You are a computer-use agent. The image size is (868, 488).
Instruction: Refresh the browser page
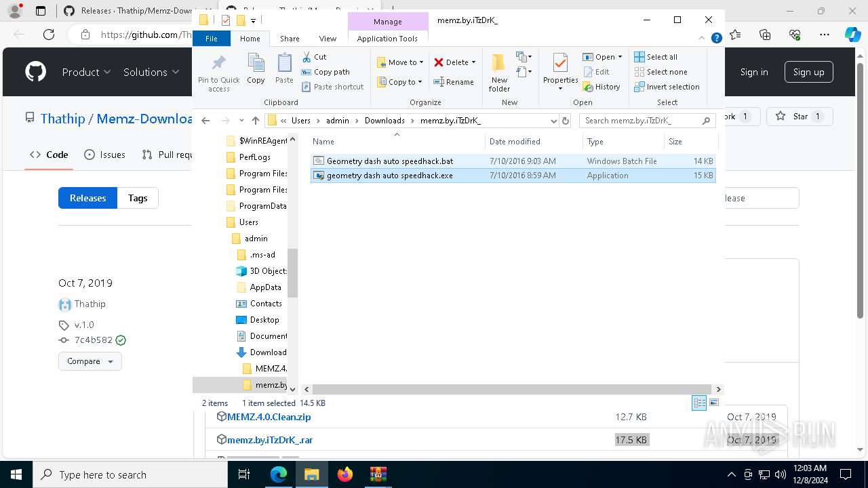point(49,35)
